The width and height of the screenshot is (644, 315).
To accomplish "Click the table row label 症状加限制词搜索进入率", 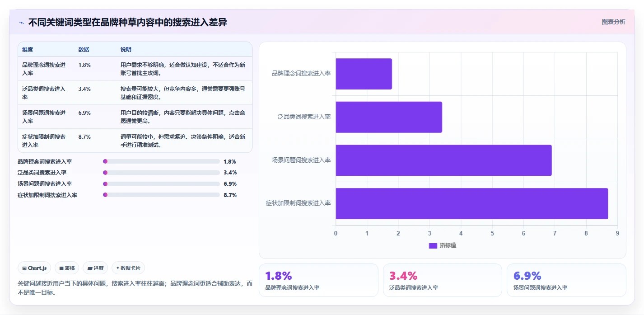I will coord(44,141).
